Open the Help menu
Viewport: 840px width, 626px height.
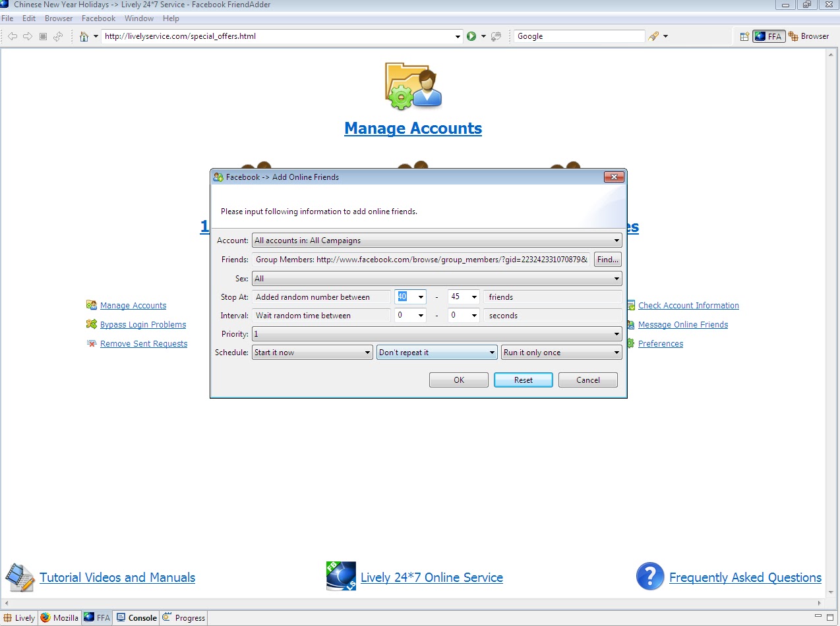(x=171, y=18)
